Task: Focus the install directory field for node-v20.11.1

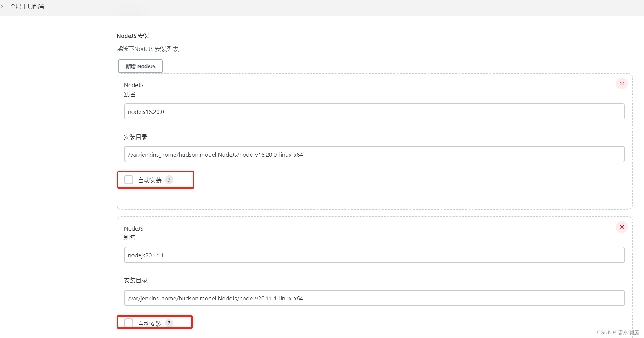Action: 374,298
